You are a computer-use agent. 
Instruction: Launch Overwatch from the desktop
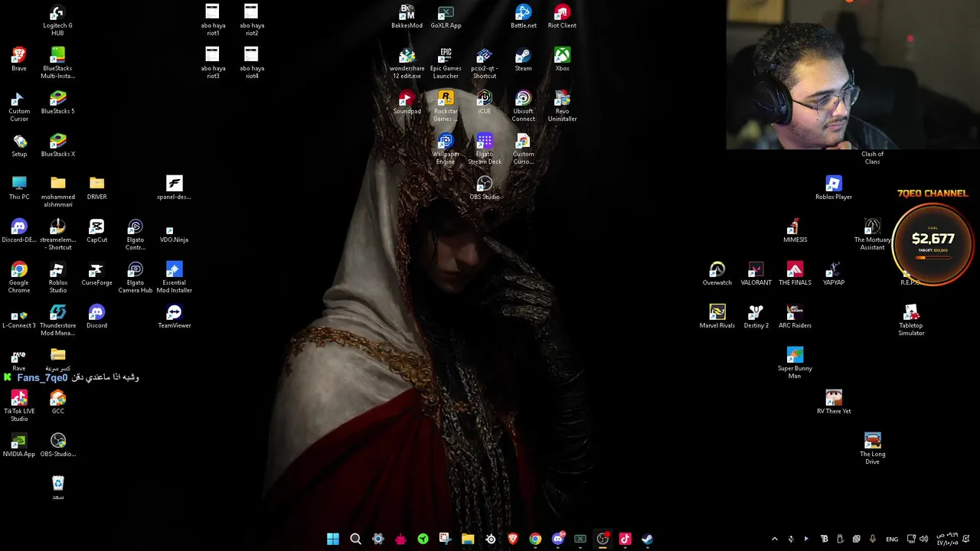point(717,274)
